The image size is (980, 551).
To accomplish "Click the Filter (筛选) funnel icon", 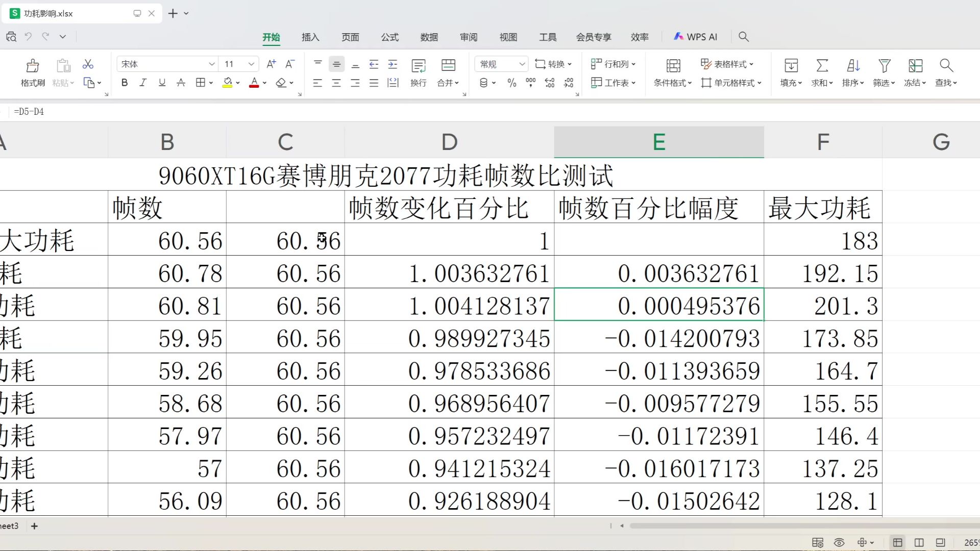I will pos(884,65).
